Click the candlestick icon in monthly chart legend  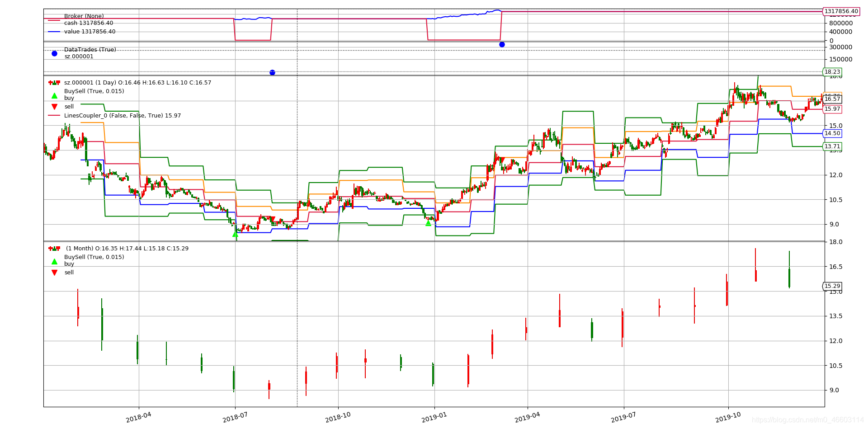click(x=54, y=248)
